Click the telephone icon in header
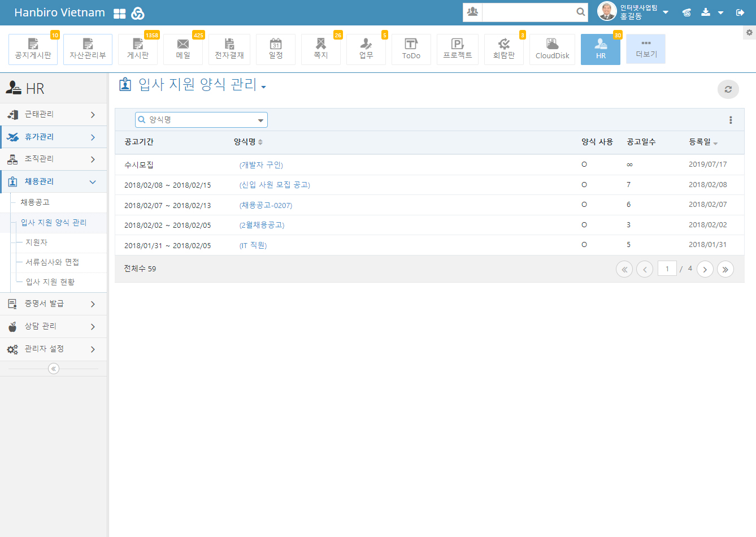 (x=687, y=12)
